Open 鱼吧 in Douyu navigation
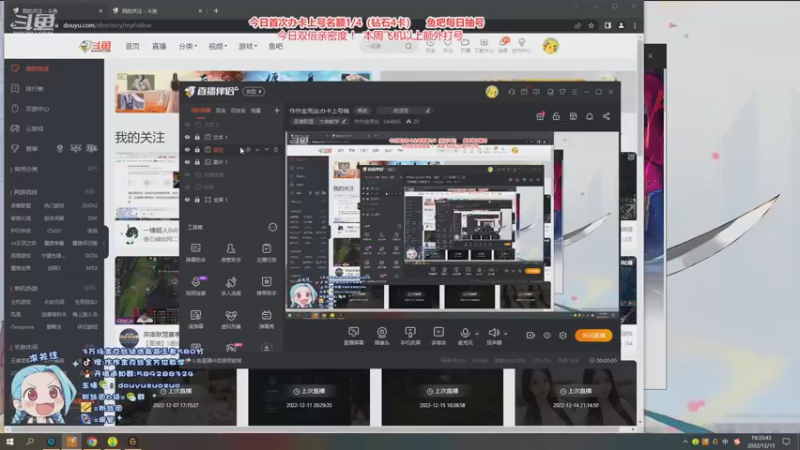Screen dimensions: 800x450 tap(276, 46)
